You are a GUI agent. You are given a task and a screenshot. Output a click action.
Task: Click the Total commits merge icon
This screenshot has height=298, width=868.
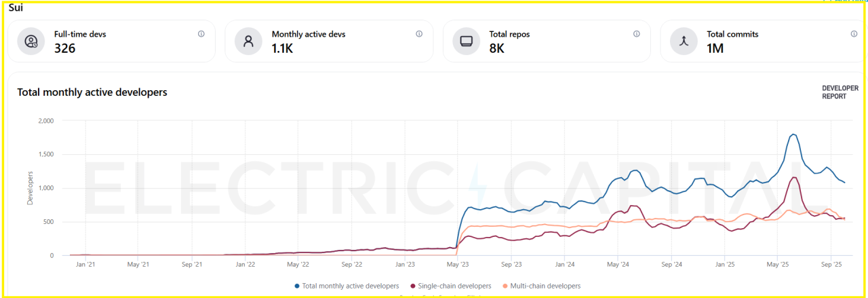[684, 41]
